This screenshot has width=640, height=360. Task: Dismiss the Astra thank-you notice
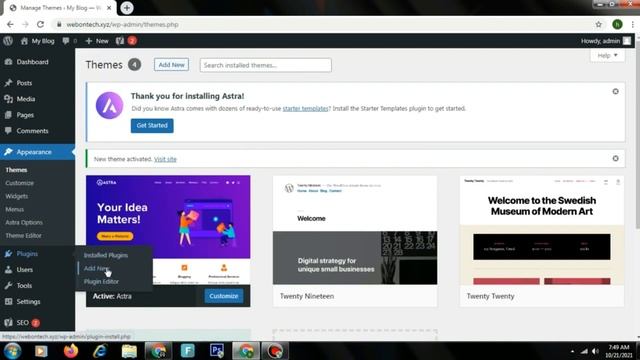coord(616,91)
